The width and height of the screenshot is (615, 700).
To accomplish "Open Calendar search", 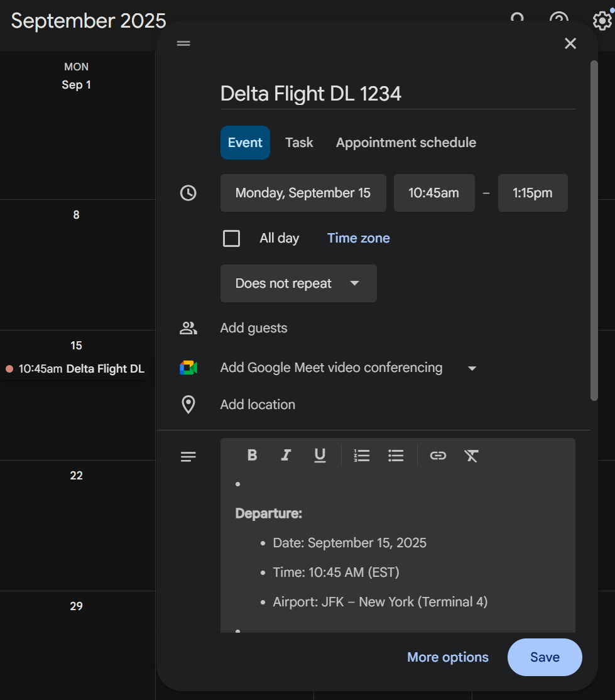I will [517, 20].
